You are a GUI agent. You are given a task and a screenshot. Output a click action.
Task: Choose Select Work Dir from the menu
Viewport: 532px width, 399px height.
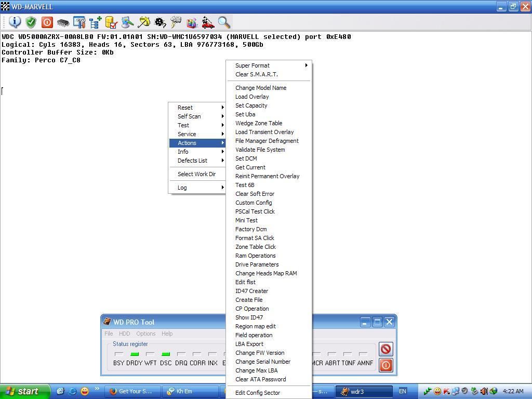coord(197,174)
